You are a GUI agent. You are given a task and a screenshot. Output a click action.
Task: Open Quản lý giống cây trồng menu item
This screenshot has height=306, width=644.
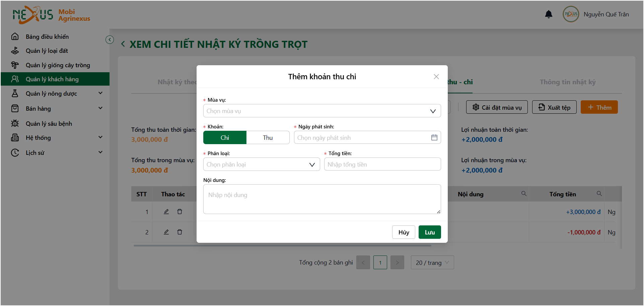click(55, 65)
